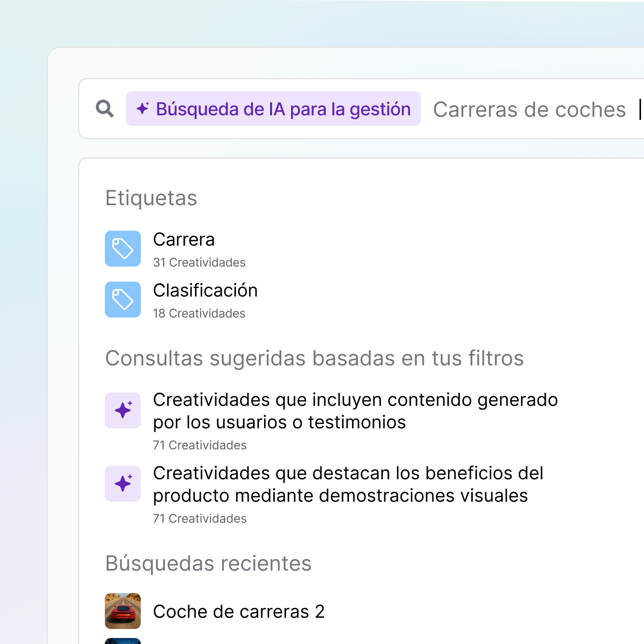Select suggested query about testimonios

(355, 410)
